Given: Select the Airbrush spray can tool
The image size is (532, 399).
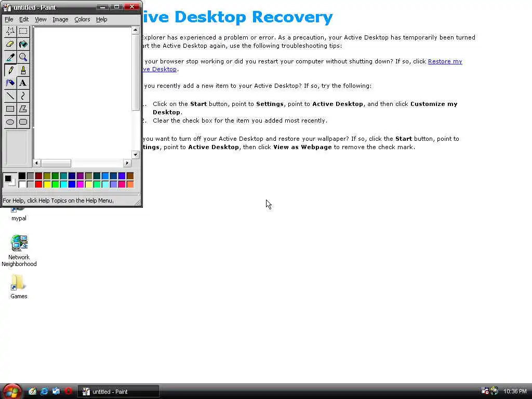Looking at the screenshot, I should point(10,83).
